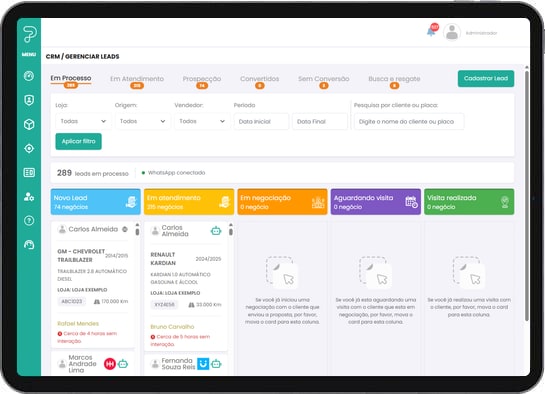
Task: Click the 289 leads em processo count
Action: (x=93, y=173)
